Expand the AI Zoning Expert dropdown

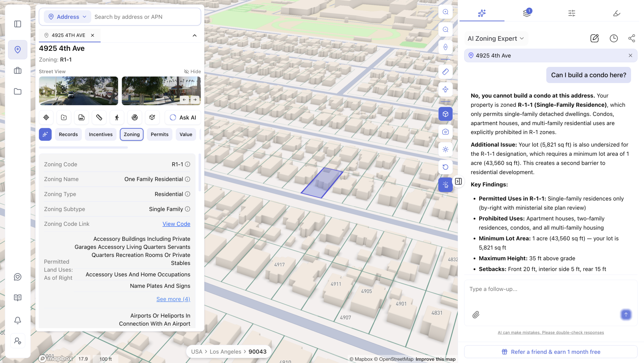(x=496, y=39)
